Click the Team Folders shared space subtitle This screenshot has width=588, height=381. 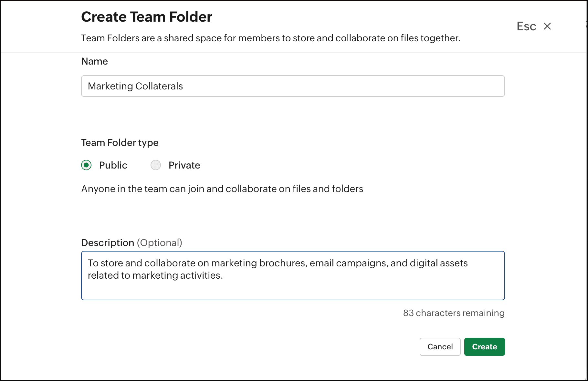tap(270, 38)
